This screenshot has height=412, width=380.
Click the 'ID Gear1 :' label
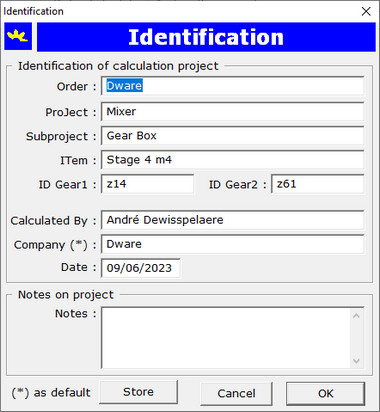68,185
